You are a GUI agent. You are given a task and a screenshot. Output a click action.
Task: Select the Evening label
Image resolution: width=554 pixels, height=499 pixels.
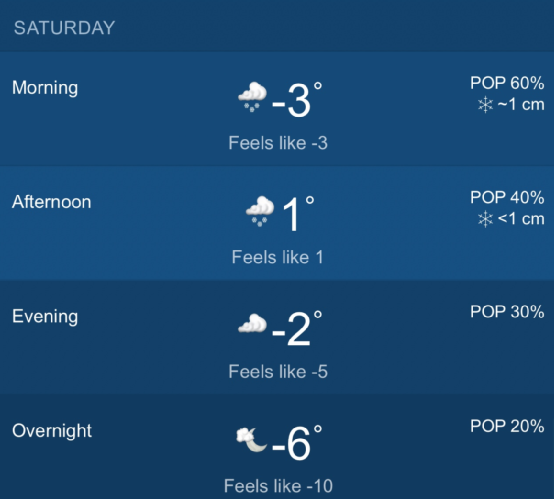45,316
